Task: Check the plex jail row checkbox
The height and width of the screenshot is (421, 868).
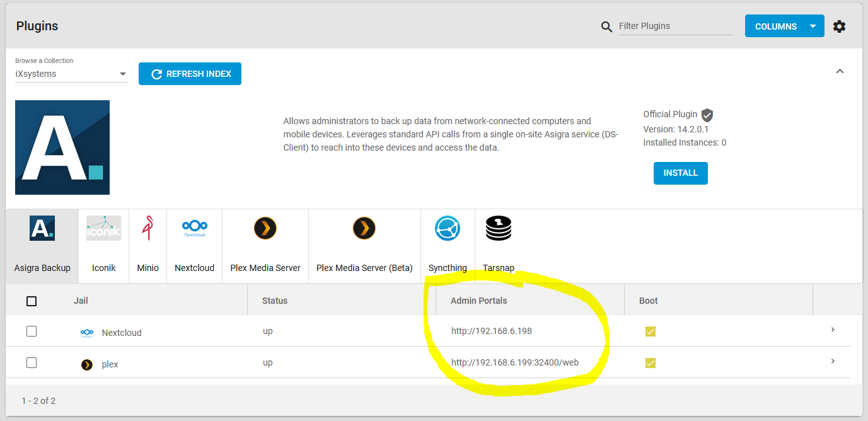Action: [32, 363]
